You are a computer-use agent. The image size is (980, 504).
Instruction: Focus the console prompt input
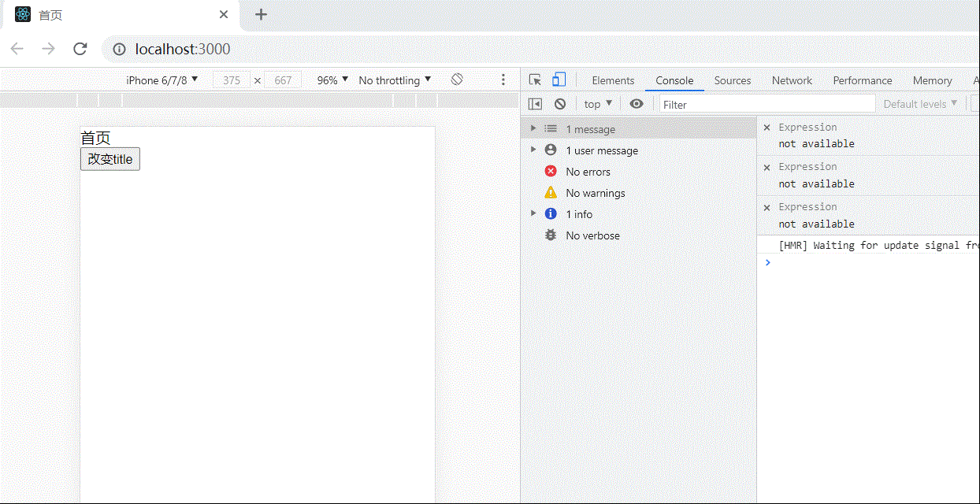tap(874, 262)
